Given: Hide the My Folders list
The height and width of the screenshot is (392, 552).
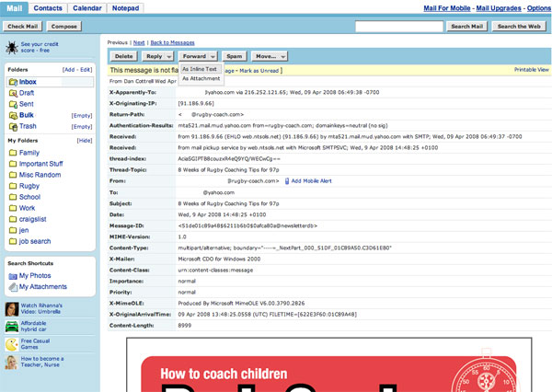Looking at the screenshot, I should click(85, 141).
